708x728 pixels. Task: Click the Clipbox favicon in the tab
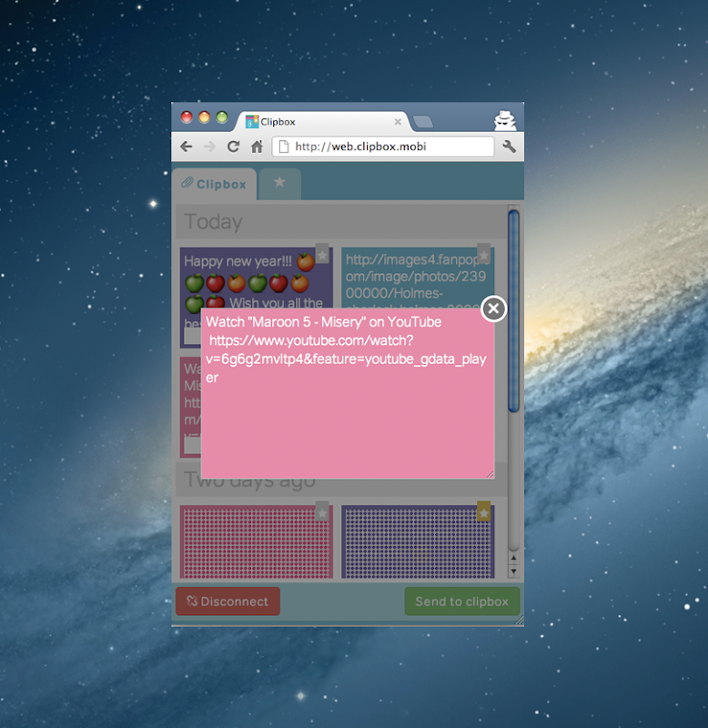coord(252,122)
